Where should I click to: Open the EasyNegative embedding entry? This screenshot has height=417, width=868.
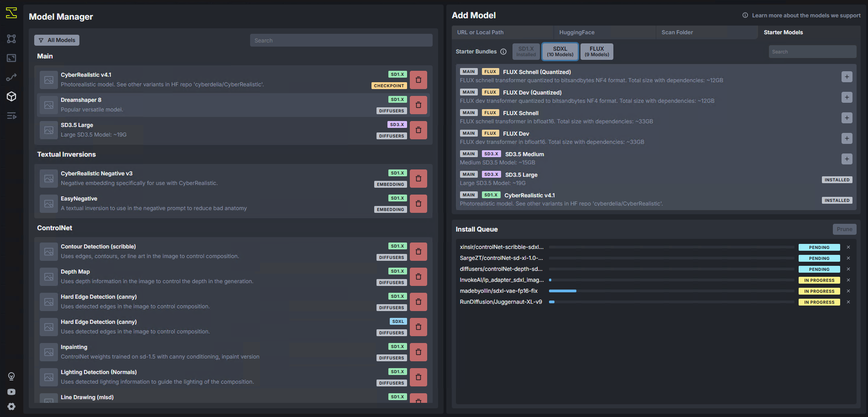[233, 204]
